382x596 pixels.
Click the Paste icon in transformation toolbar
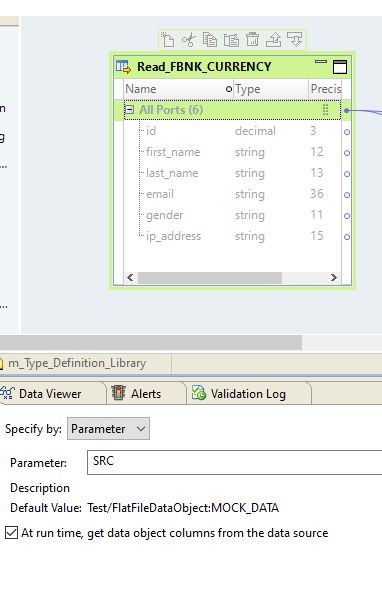(x=231, y=40)
